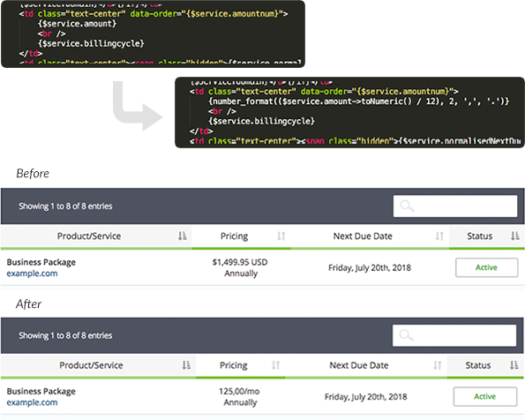Click sort icon in After Status header
525x420 pixels.
click(514, 365)
